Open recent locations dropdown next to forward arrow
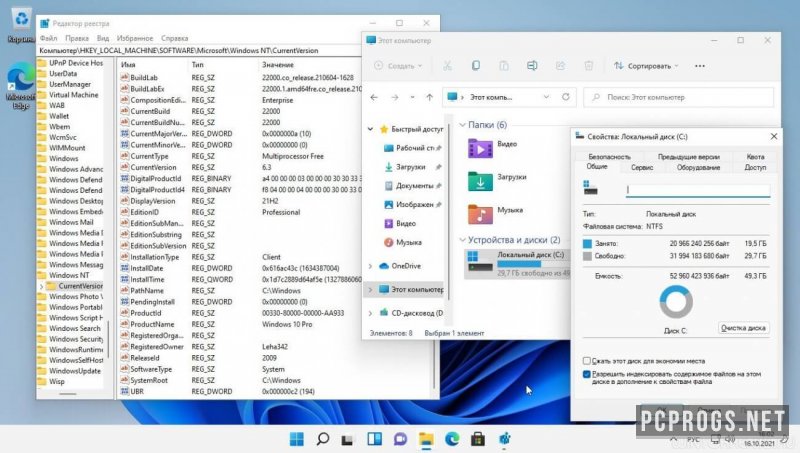 (x=412, y=97)
